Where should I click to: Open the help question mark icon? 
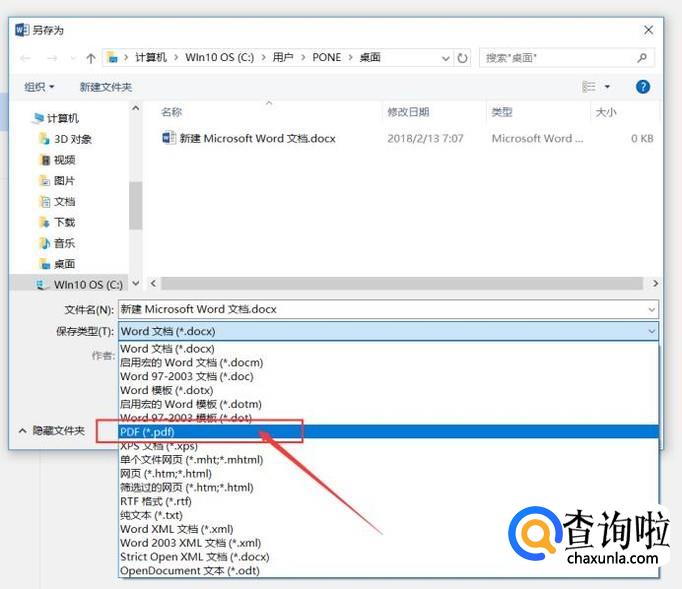(x=643, y=87)
